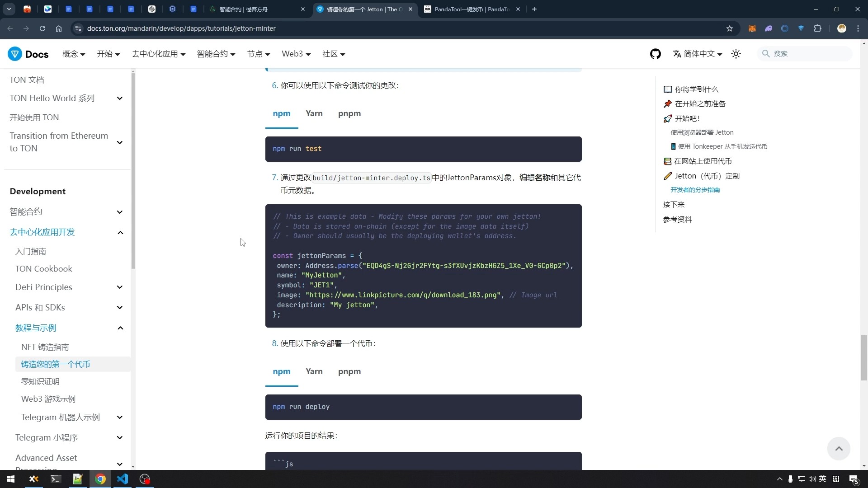Expand DeFi Principles sidebar section

120,287
